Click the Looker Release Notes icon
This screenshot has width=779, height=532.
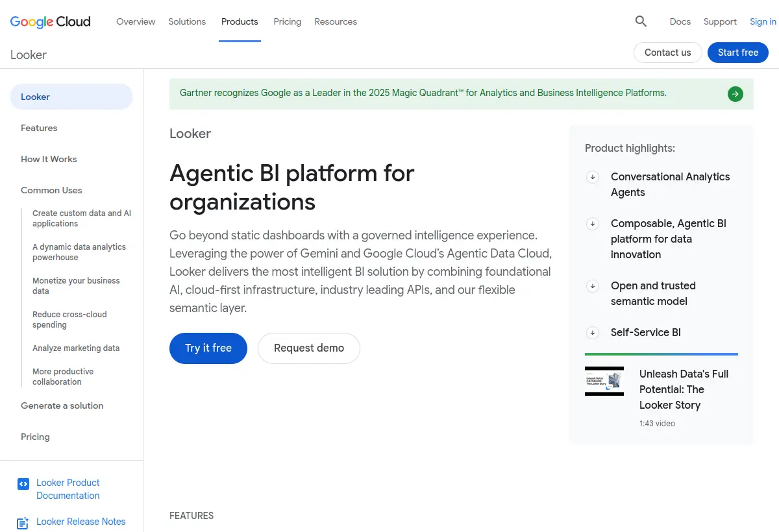(x=23, y=522)
